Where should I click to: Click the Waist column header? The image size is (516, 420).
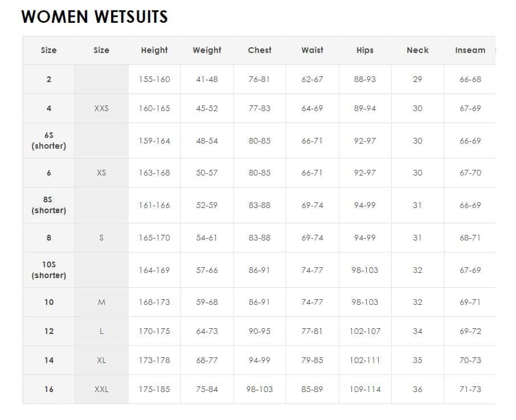[312, 50]
